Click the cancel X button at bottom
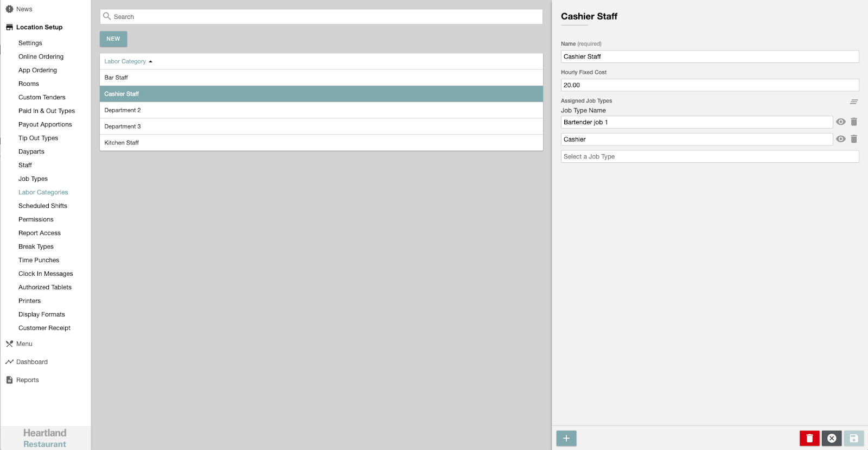Viewport: 868px width, 450px height. click(x=832, y=438)
